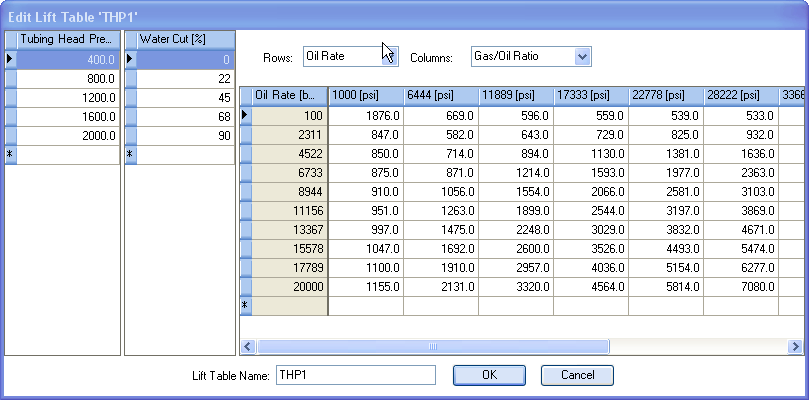
Task: Click the 22778 [psi] column header
Action: click(x=666, y=95)
